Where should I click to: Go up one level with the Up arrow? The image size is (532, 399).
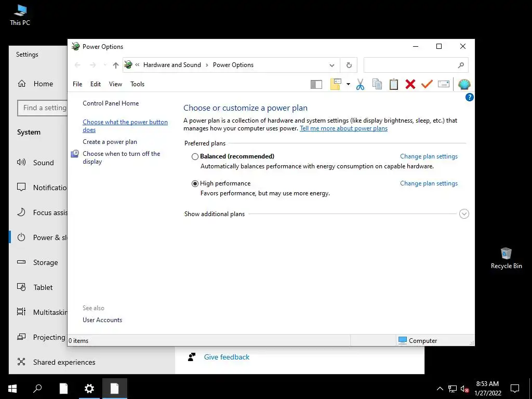116,65
